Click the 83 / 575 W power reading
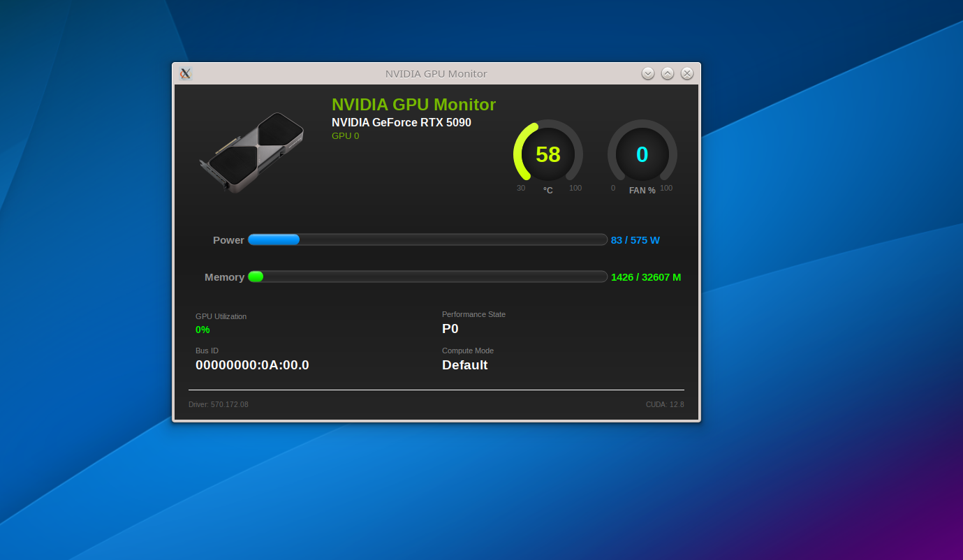 click(x=635, y=240)
